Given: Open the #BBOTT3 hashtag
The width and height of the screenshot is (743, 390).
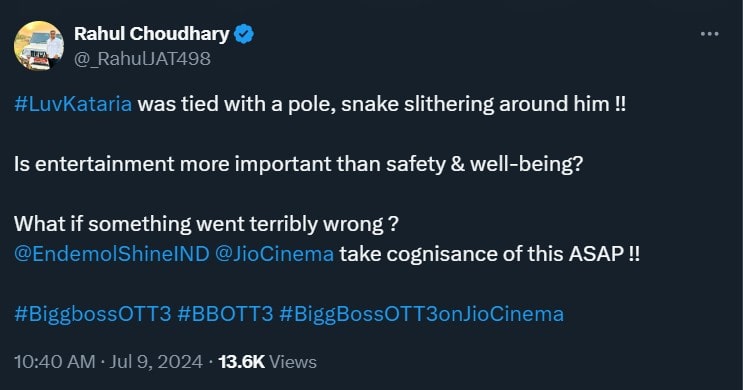Looking at the screenshot, I should point(225,314).
